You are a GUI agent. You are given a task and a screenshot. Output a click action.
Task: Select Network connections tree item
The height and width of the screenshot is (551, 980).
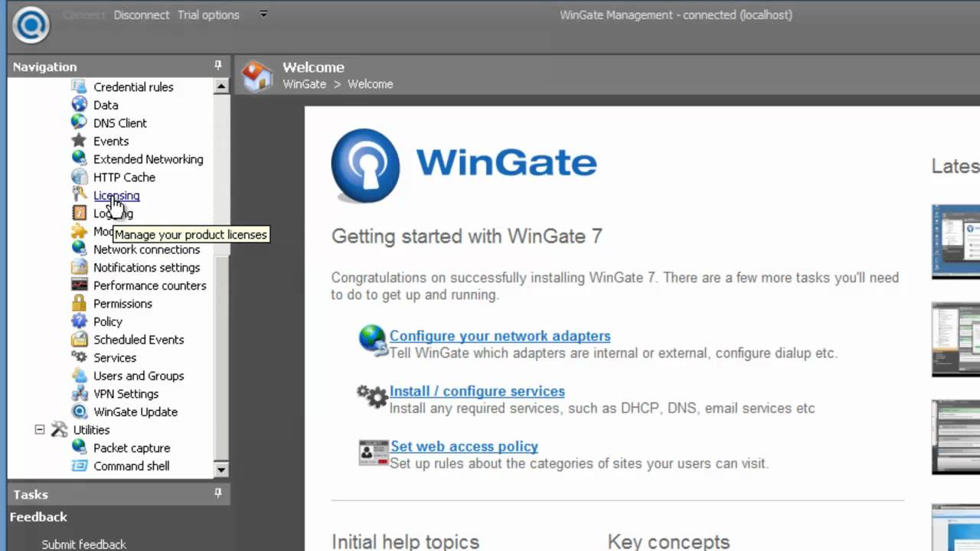[146, 249]
